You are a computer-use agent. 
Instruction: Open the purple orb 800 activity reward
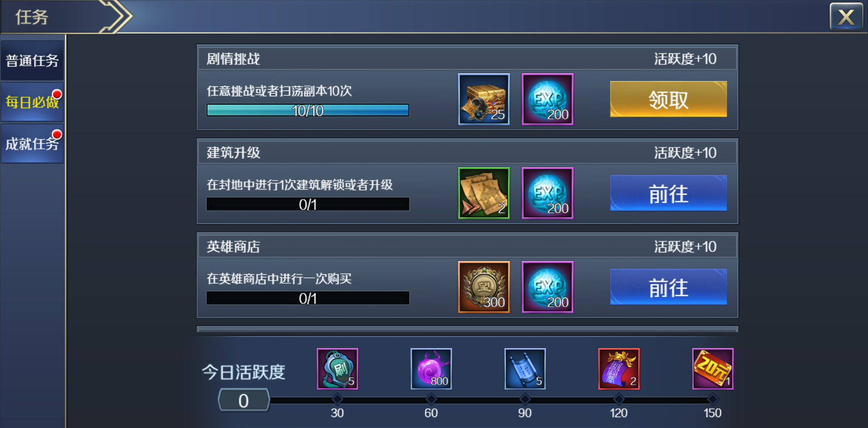pos(431,369)
